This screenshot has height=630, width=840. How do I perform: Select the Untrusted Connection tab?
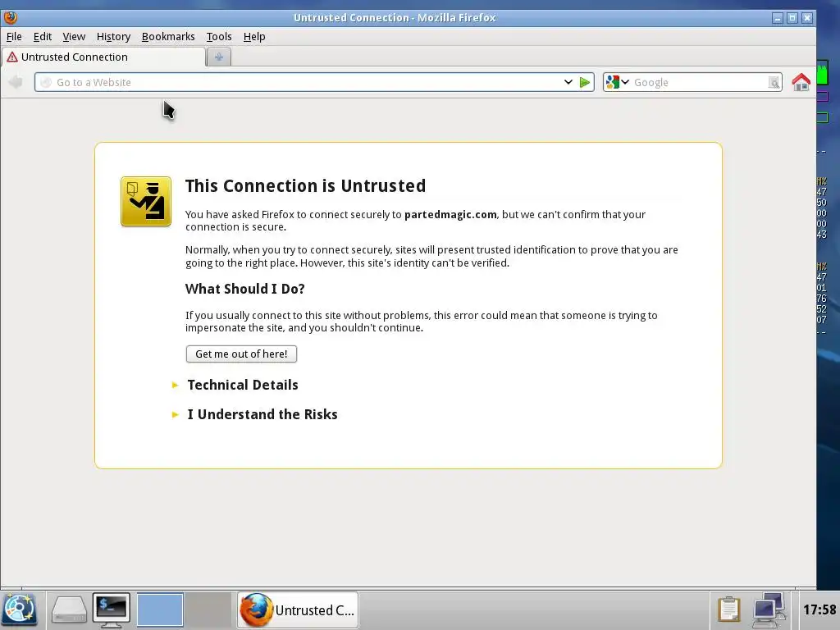click(103, 57)
